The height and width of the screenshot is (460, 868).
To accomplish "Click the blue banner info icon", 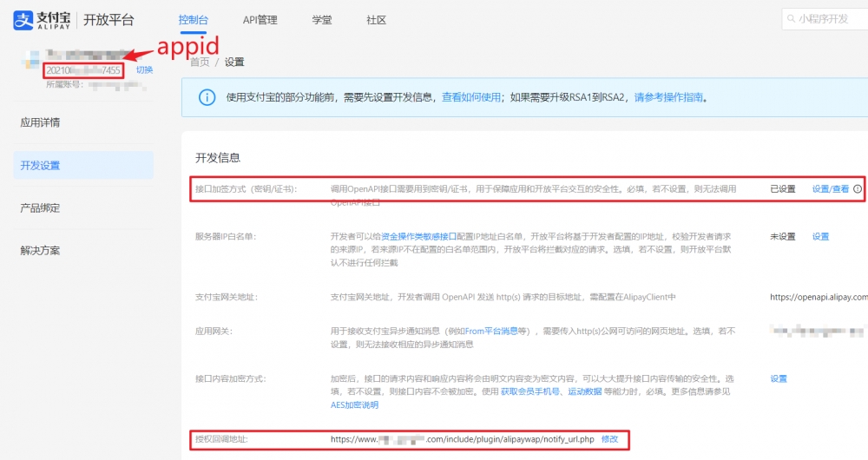I will coord(206,97).
